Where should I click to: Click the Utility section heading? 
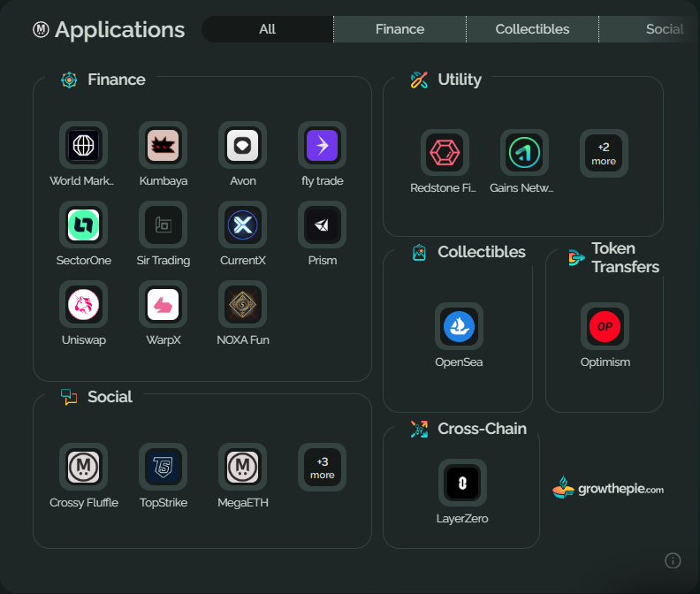pyautogui.click(x=460, y=80)
